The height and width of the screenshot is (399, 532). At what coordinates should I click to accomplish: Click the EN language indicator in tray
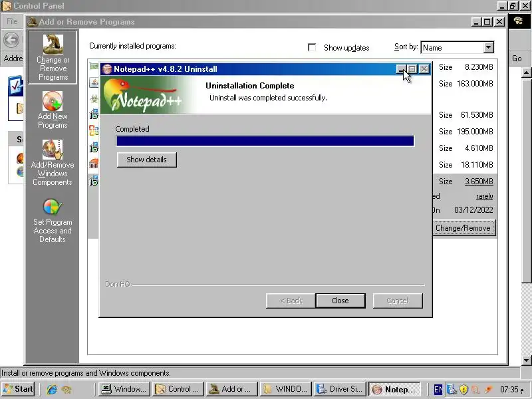pos(438,390)
